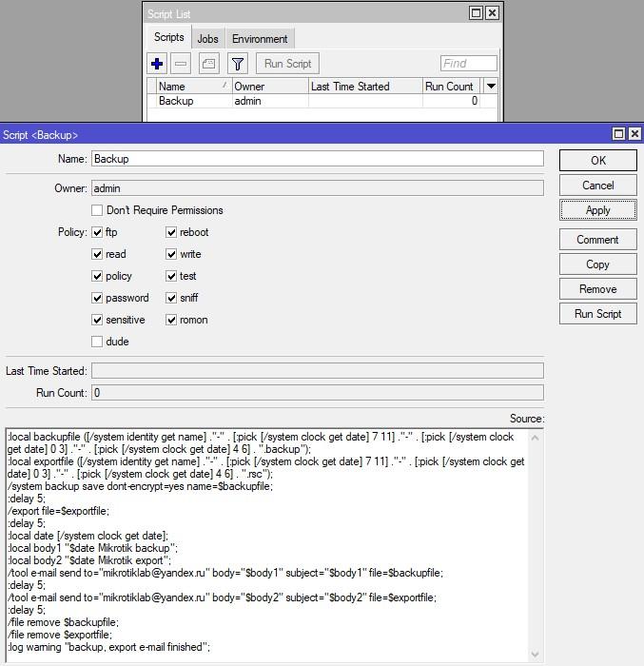
Task: Toggle Don't Require Permissions checkbox
Action: [97, 210]
